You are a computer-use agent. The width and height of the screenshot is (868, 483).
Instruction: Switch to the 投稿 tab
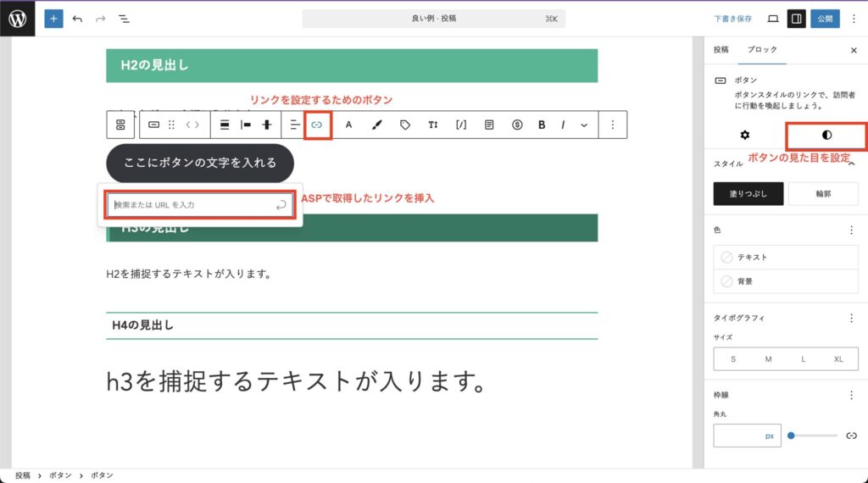click(x=721, y=50)
